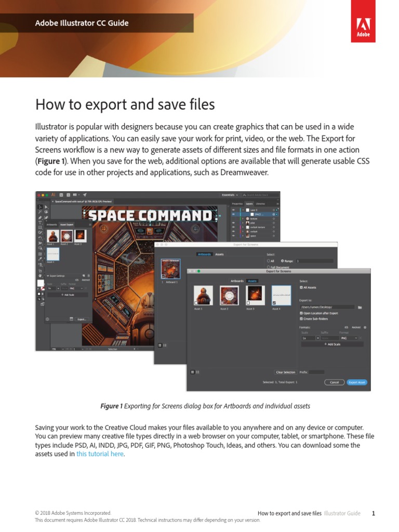Toggle visibility of Layer 6
The width and height of the screenshot is (399, 532).
tap(233, 210)
